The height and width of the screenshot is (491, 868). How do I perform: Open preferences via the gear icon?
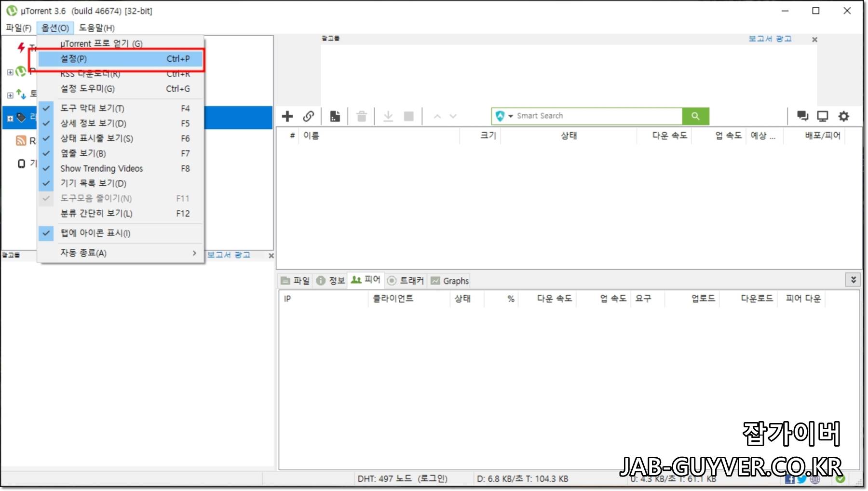click(843, 116)
